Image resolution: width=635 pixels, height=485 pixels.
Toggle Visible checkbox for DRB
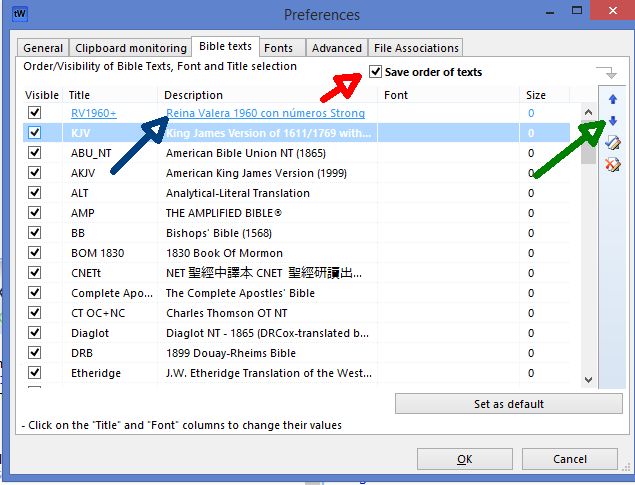coord(34,353)
